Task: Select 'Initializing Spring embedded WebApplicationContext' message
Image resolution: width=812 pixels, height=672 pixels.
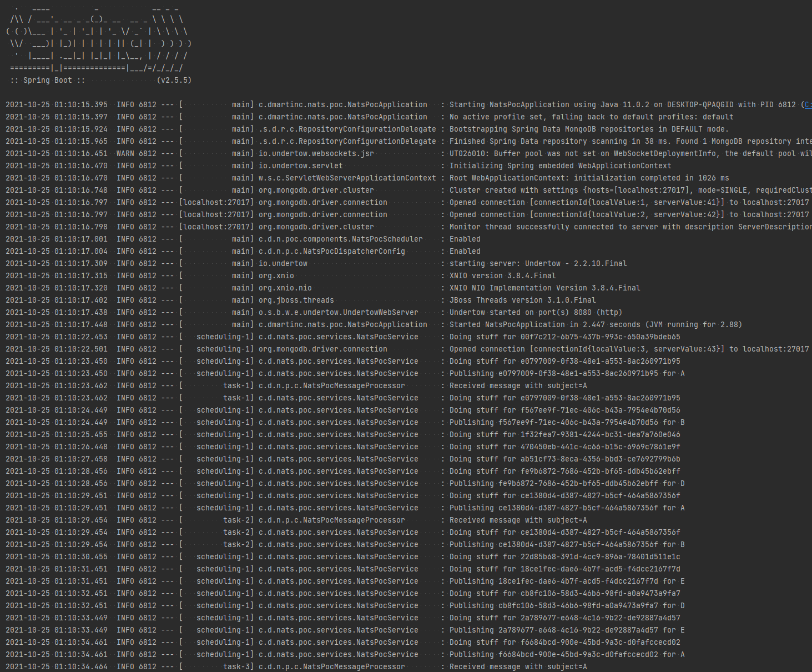Action: [561, 166]
